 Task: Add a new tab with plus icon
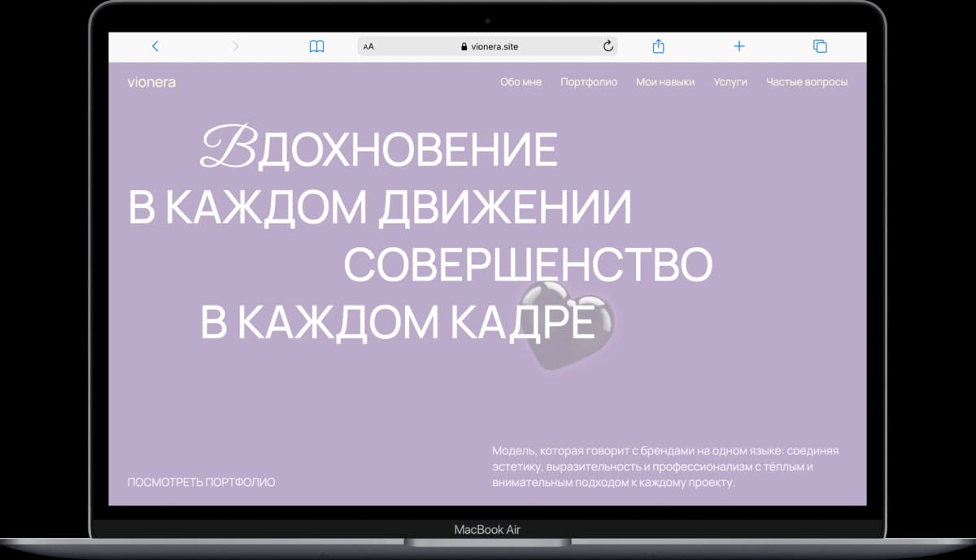[739, 46]
